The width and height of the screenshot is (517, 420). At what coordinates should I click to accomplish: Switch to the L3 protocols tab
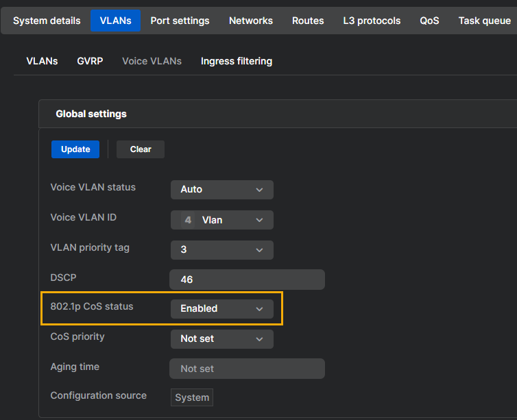(372, 21)
